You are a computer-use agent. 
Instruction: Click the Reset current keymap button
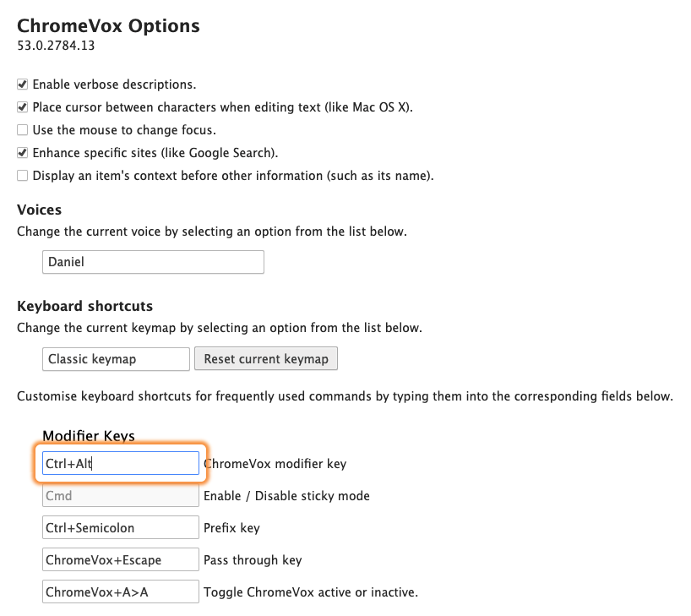click(x=266, y=358)
